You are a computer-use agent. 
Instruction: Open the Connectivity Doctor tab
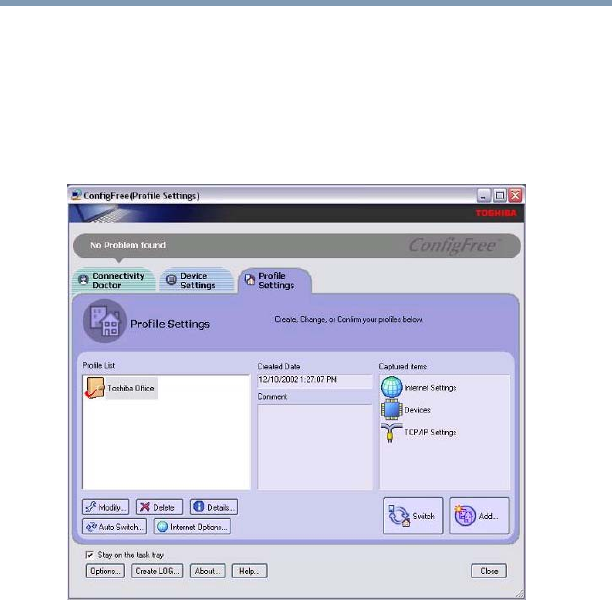114,280
